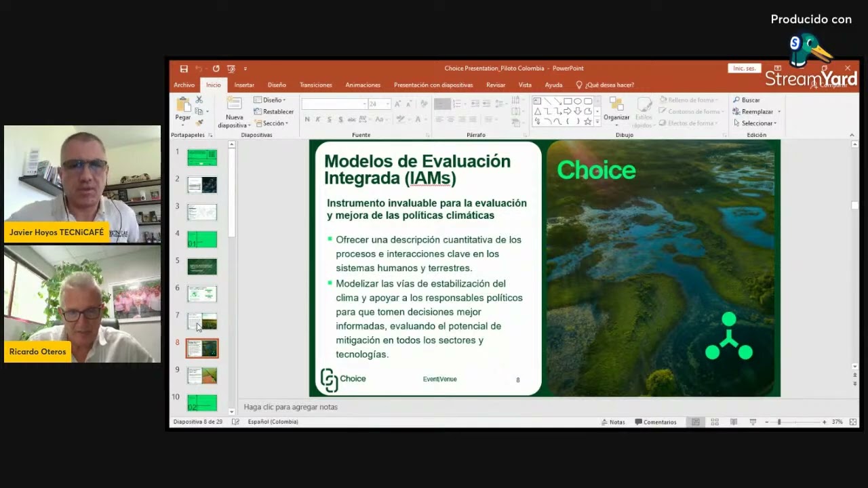
Task: Toggle bullet list button
Action: (x=441, y=104)
